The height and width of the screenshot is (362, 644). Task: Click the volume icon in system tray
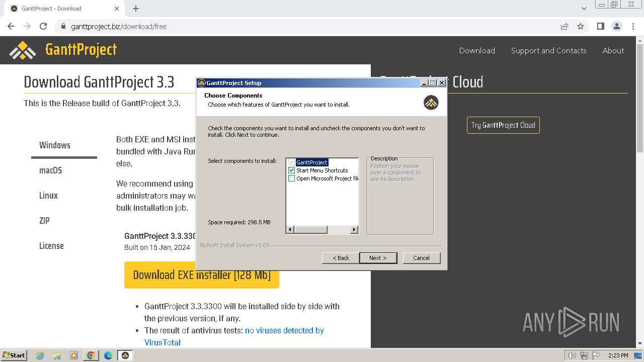[x=572, y=355]
